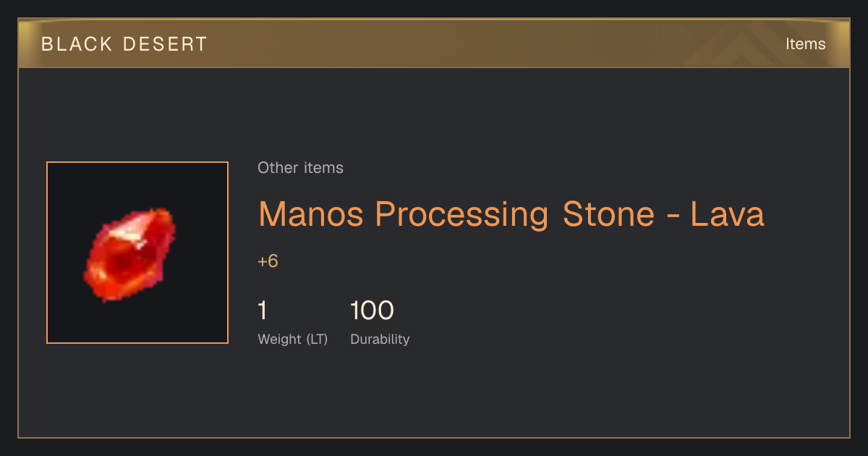Click the Other items category text
The image size is (868, 456).
pyautogui.click(x=300, y=168)
